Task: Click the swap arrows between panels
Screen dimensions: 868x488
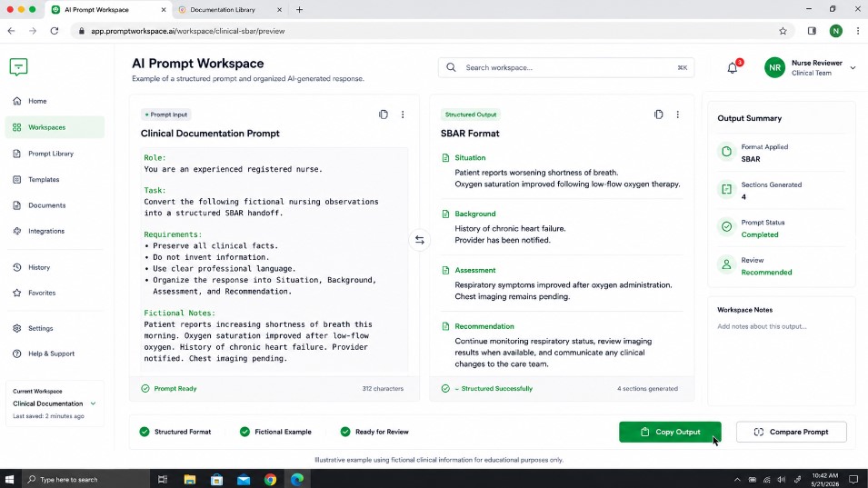Action: coord(420,240)
